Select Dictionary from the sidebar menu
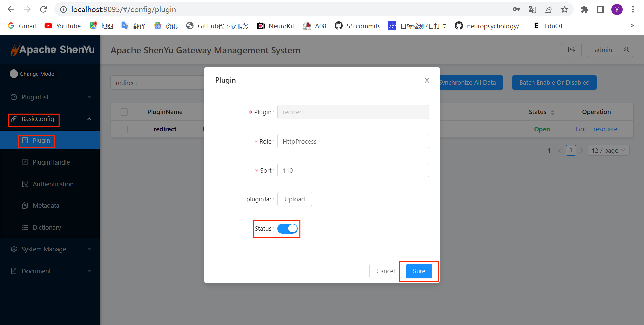The image size is (644, 325). [x=47, y=227]
